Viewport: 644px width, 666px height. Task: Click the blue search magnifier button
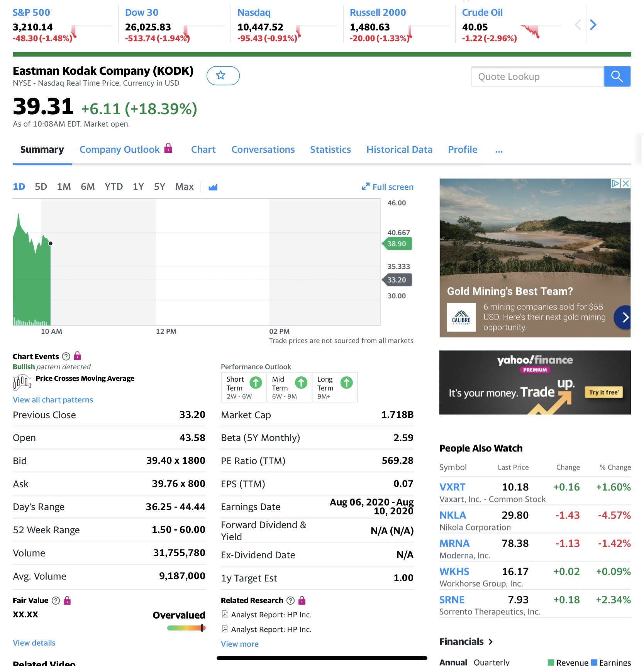[617, 76]
